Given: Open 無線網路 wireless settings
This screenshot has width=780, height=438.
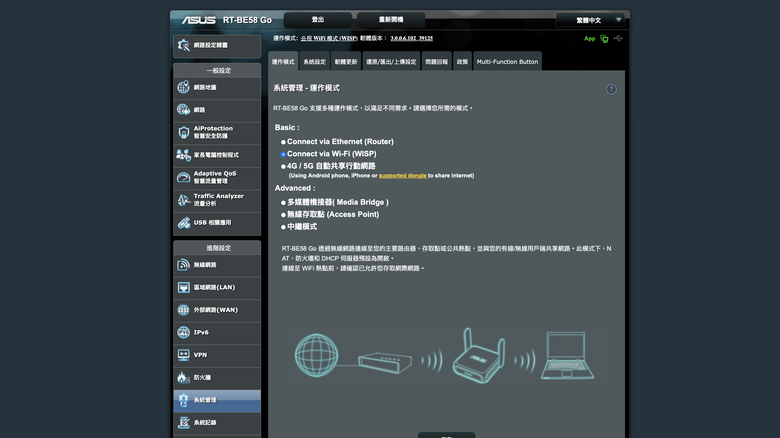Looking at the screenshot, I should point(217,265).
